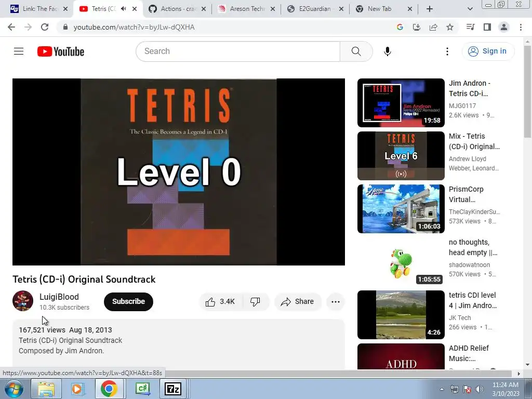
Task: Close the Tetris YouTube tab
Action: point(135,9)
